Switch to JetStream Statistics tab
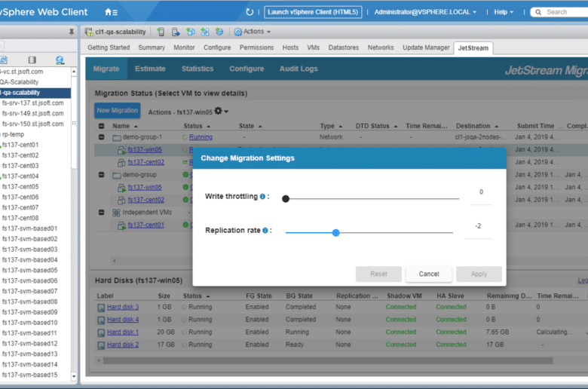588x389 pixels. (x=198, y=69)
